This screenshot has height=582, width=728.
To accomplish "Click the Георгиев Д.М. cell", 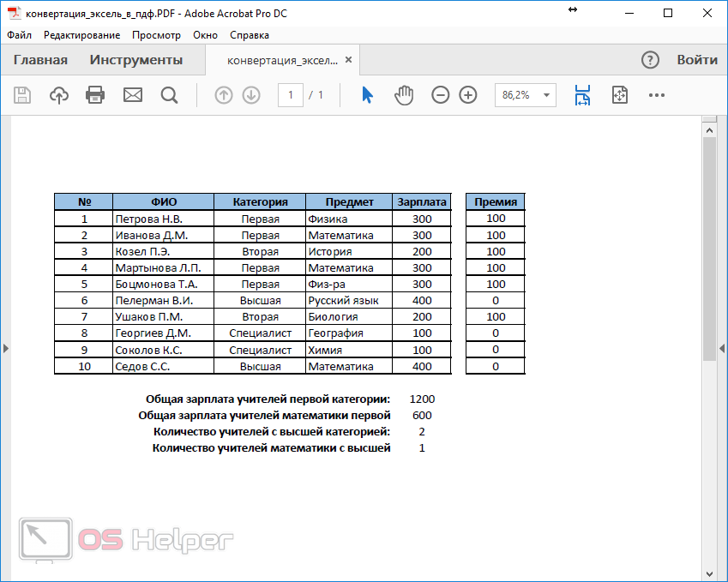I will pyautogui.click(x=164, y=333).
